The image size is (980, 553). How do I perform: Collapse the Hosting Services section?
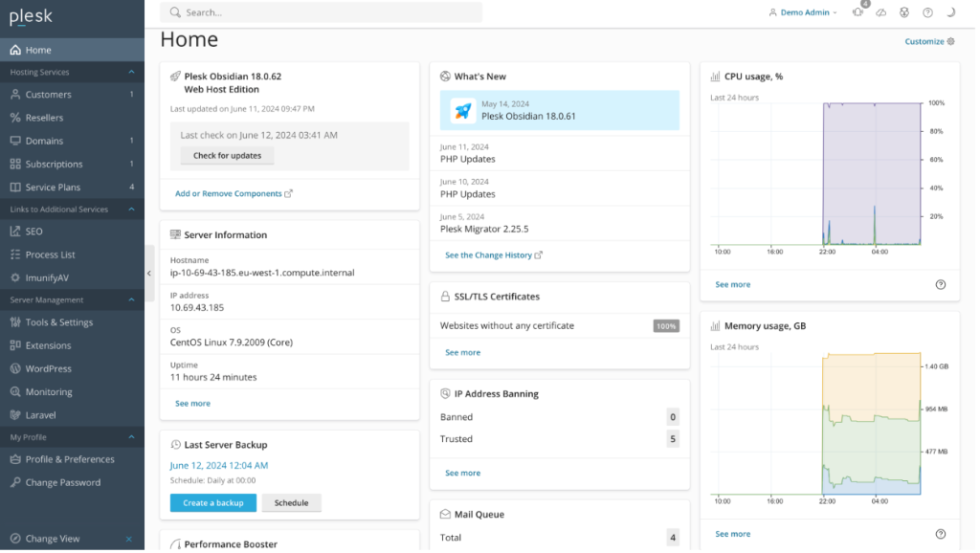(132, 73)
